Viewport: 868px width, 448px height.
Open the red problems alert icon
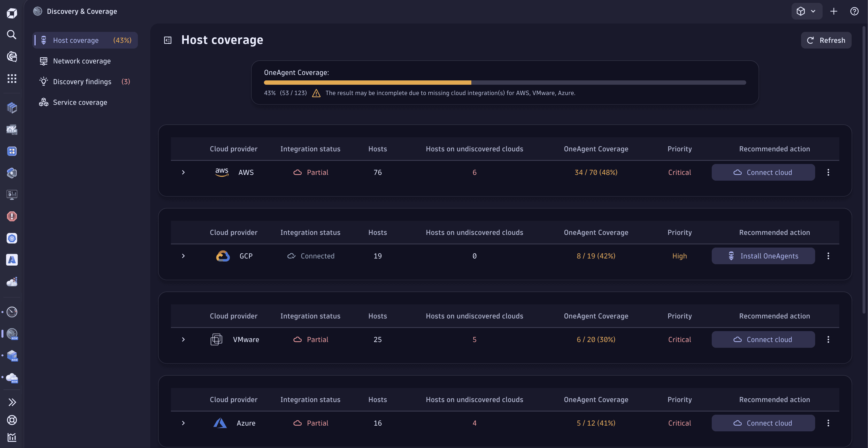click(x=12, y=216)
